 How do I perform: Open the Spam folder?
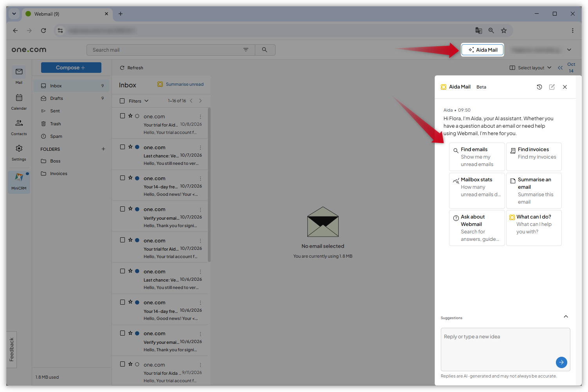click(x=71, y=136)
